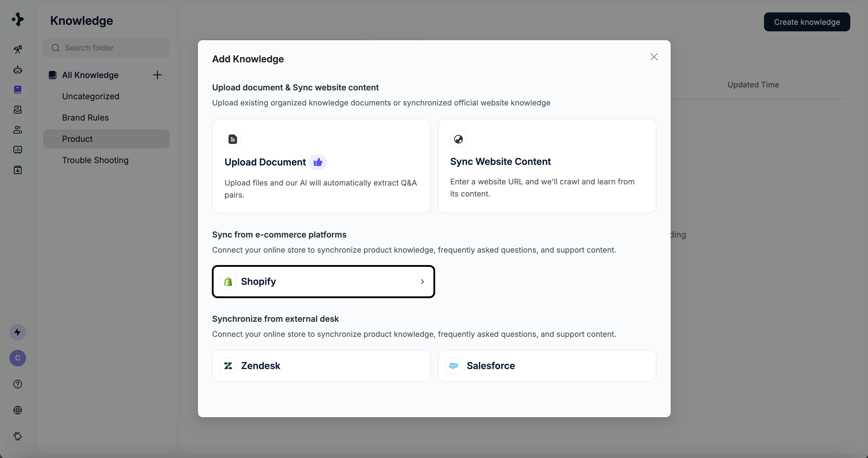Select the Trouble Shooting folder
The width and height of the screenshot is (868, 458).
pos(95,160)
